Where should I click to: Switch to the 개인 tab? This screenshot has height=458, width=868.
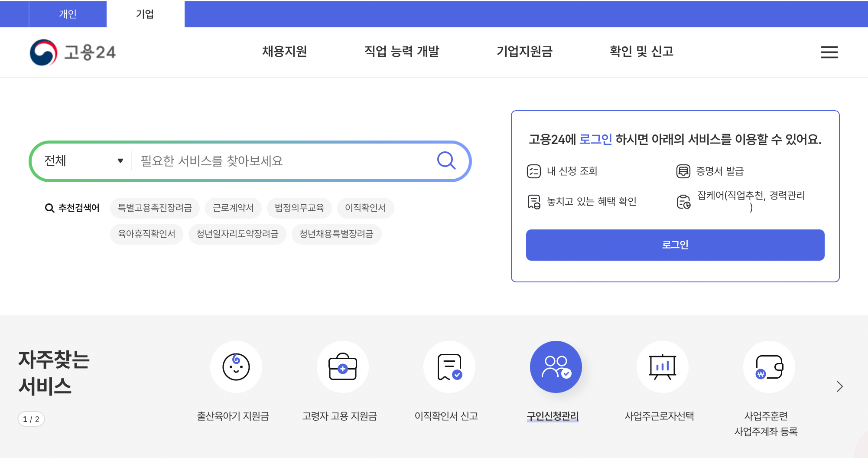click(68, 14)
